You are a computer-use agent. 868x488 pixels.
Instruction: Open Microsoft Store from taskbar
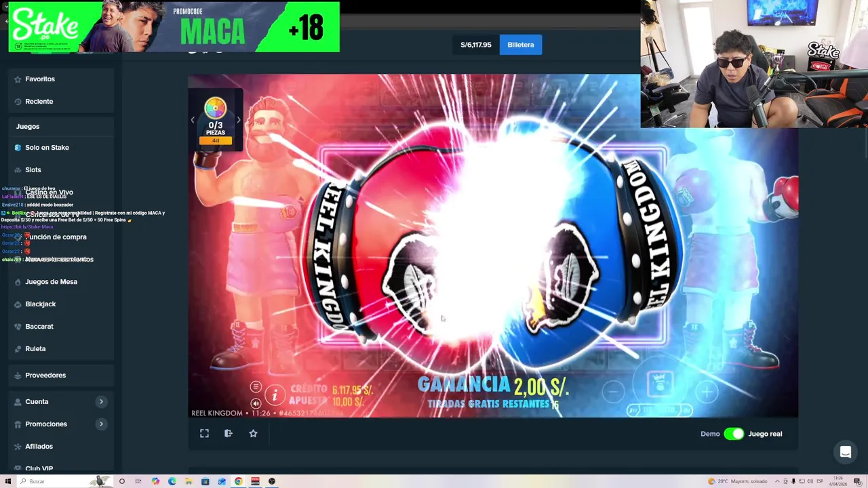coord(205,481)
